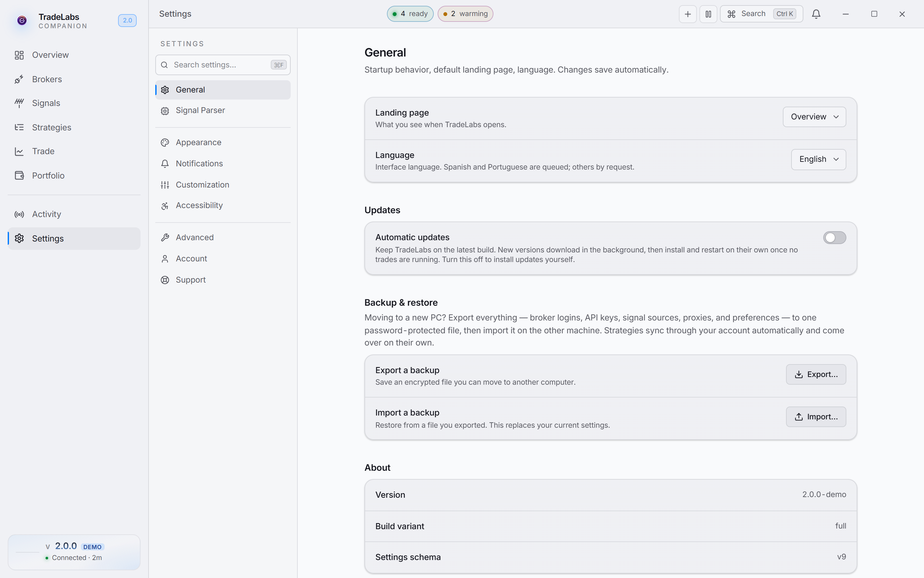The image size is (924, 578).
Task: Click the command icon in Search button
Action: click(731, 14)
